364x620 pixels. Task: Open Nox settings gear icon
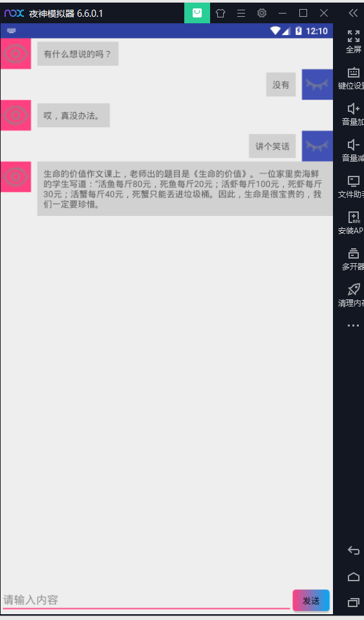pyautogui.click(x=262, y=13)
